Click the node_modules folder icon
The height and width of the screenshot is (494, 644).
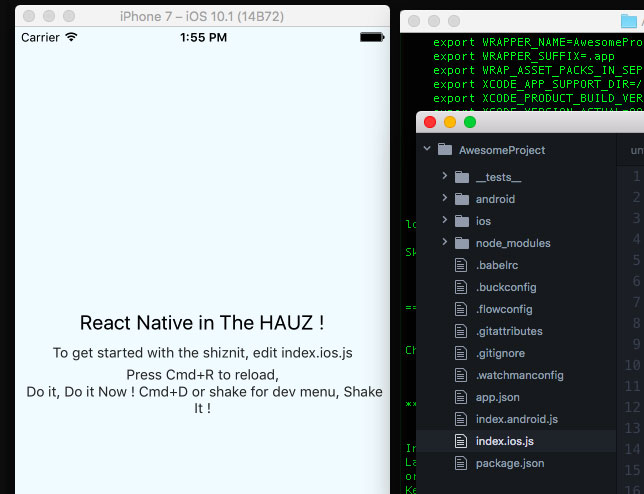click(x=462, y=243)
